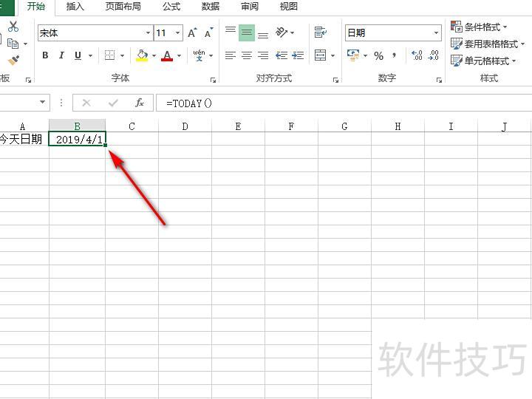Toggle bold formatting
Screen dimensions: 532x399
[45, 55]
